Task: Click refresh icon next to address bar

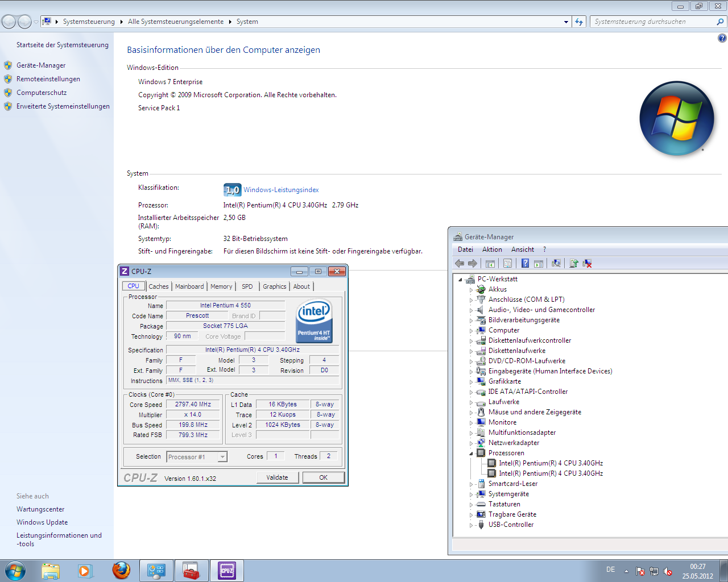Action: click(579, 22)
